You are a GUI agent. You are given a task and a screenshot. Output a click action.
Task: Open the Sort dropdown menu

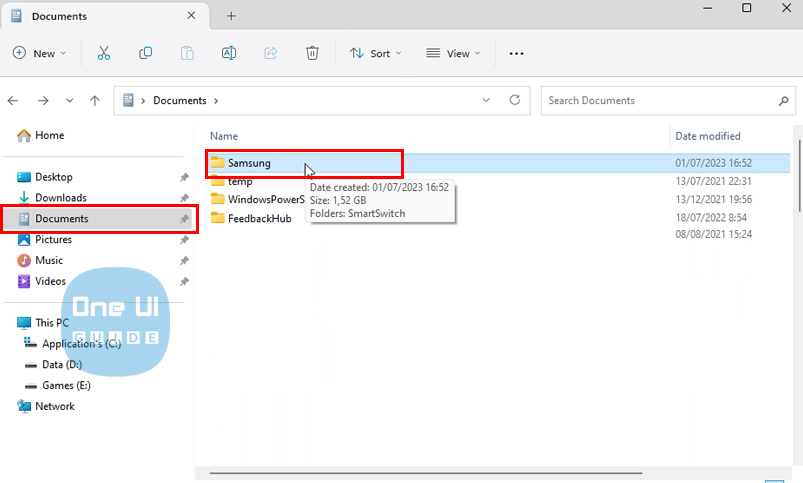[375, 53]
